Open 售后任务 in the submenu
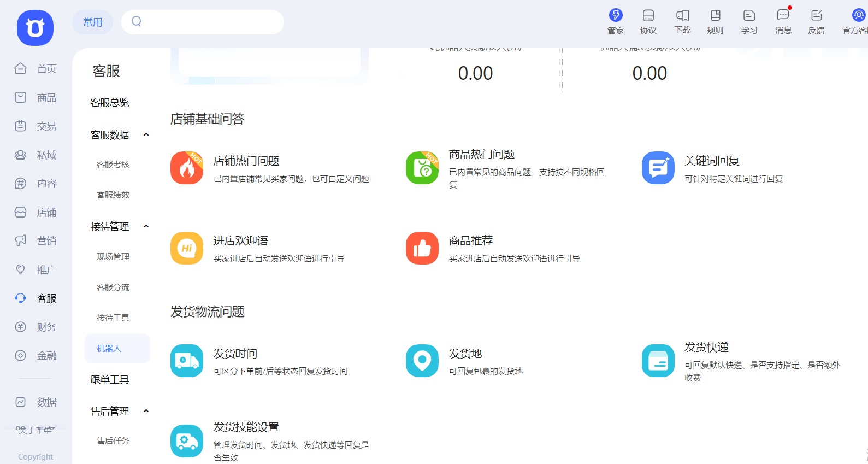Screen dimensions: 868x464 coord(113,441)
